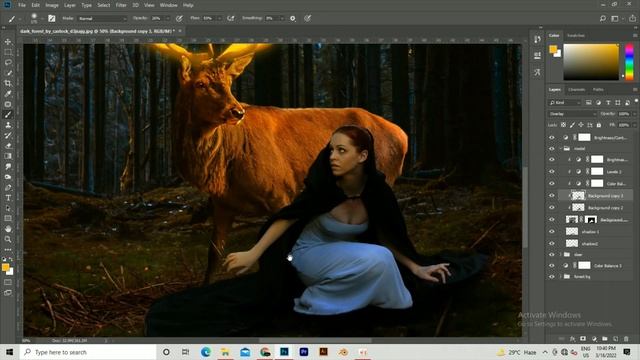This screenshot has height=360, width=640.
Task: Open Microsoft Edge from the taskbar
Action: (205, 352)
